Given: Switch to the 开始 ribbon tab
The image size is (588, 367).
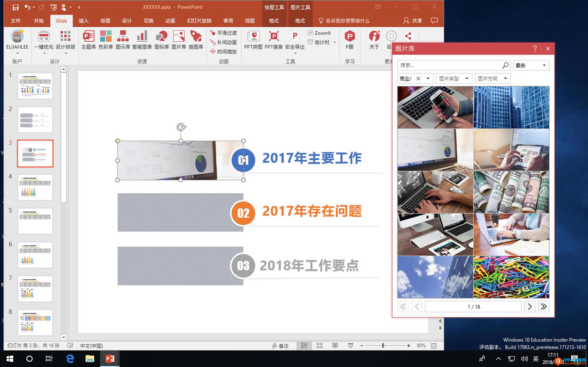Looking at the screenshot, I should pos(39,21).
